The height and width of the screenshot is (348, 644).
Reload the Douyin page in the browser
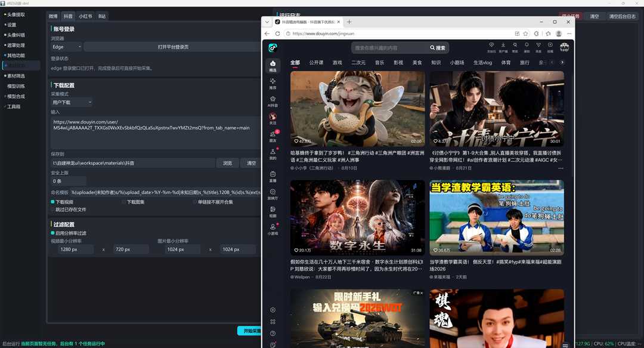coord(278,34)
